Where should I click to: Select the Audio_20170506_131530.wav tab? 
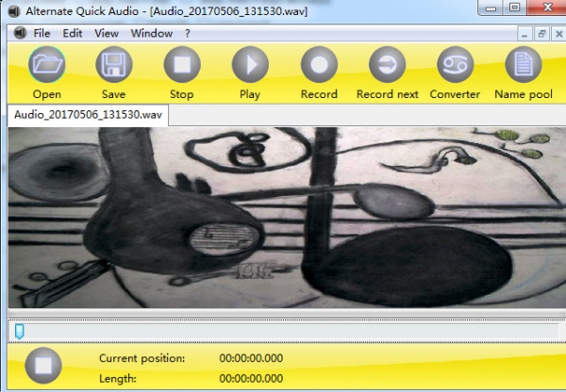click(88, 115)
